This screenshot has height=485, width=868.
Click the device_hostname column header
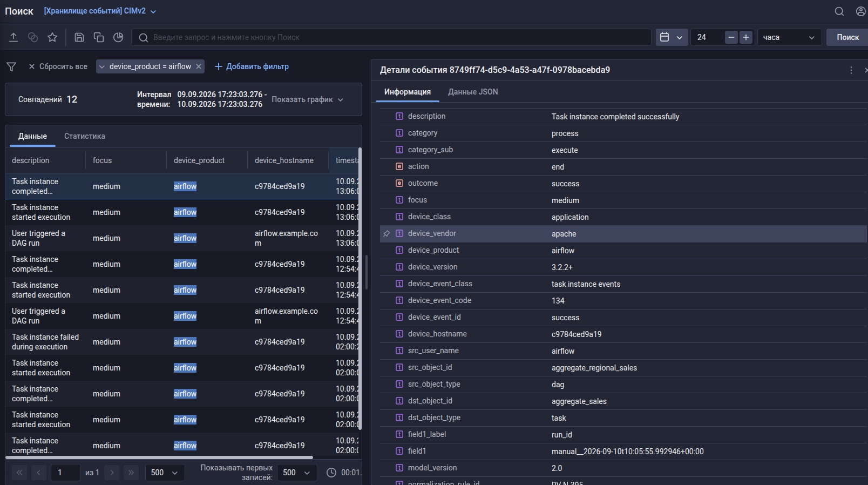click(284, 160)
